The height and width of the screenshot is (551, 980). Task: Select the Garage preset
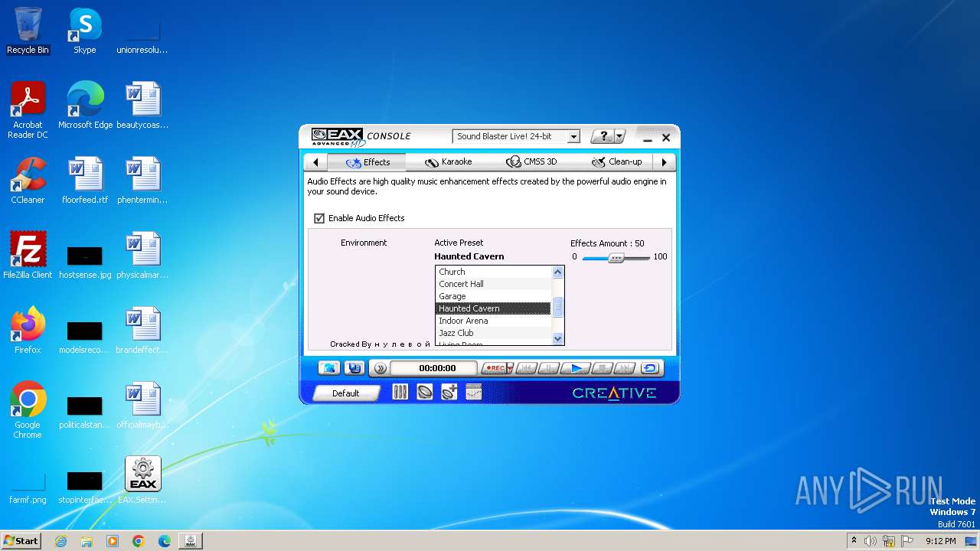coord(493,296)
